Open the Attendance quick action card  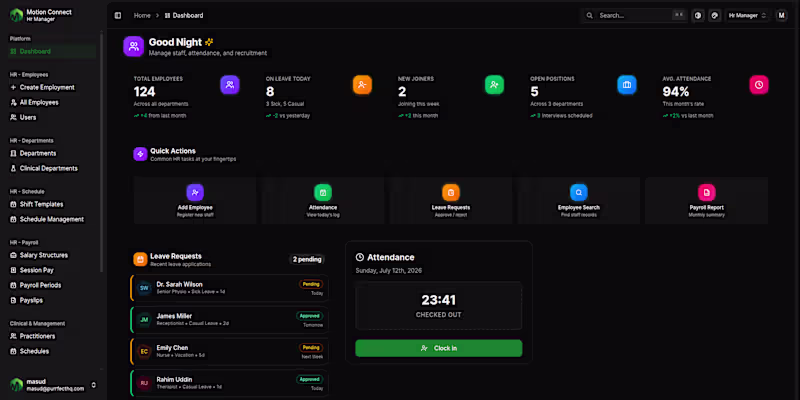point(323,201)
